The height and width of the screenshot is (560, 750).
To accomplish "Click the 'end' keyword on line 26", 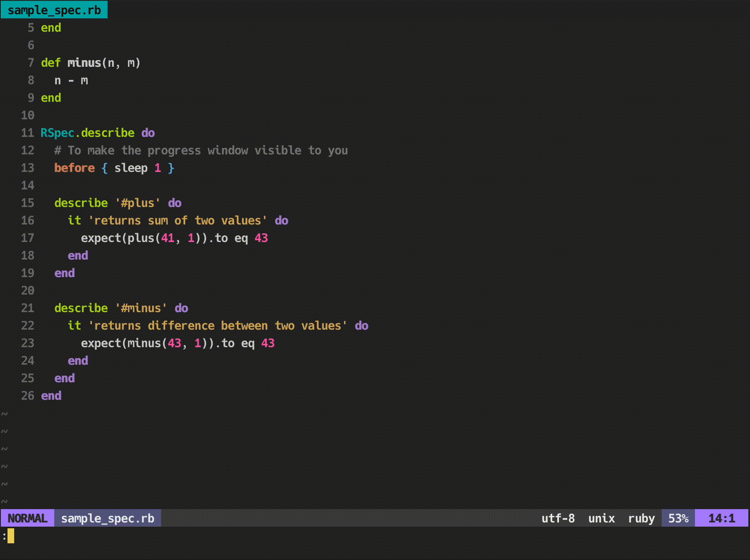I will 51,396.
